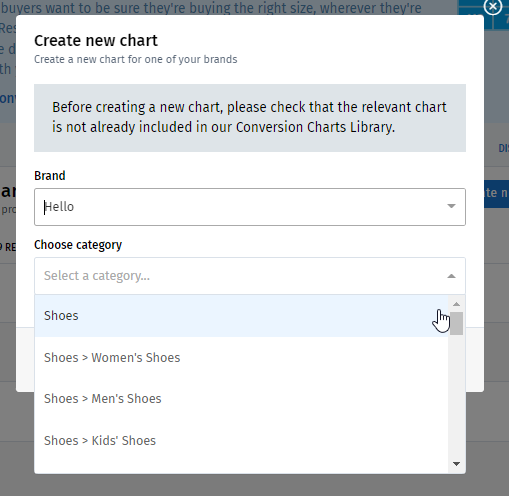Open the Brand dropdown arrow
This screenshot has width=509, height=496.
(x=451, y=206)
